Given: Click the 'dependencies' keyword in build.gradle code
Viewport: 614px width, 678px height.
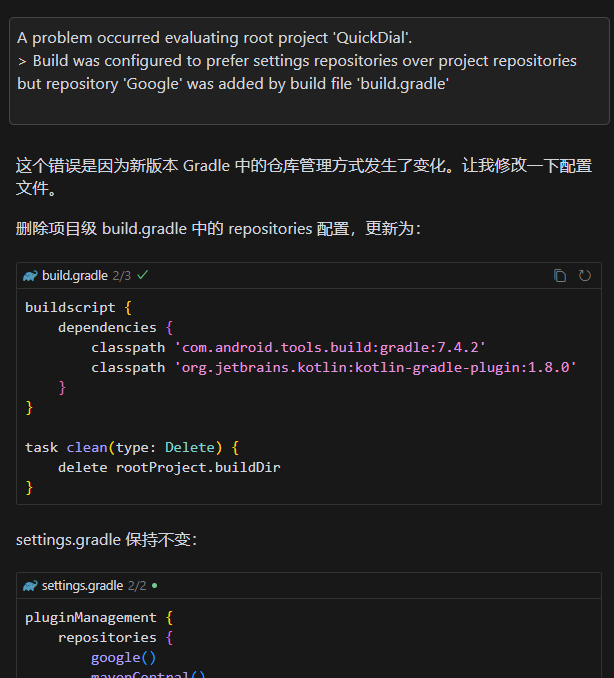Looking at the screenshot, I should 107,327.
